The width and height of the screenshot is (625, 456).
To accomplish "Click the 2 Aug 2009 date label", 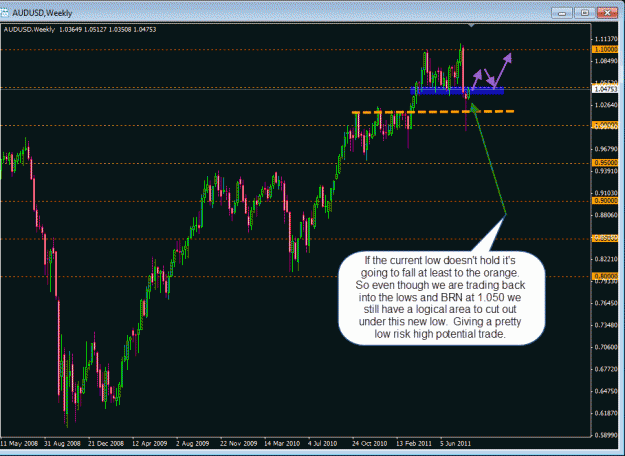I will [x=193, y=443].
